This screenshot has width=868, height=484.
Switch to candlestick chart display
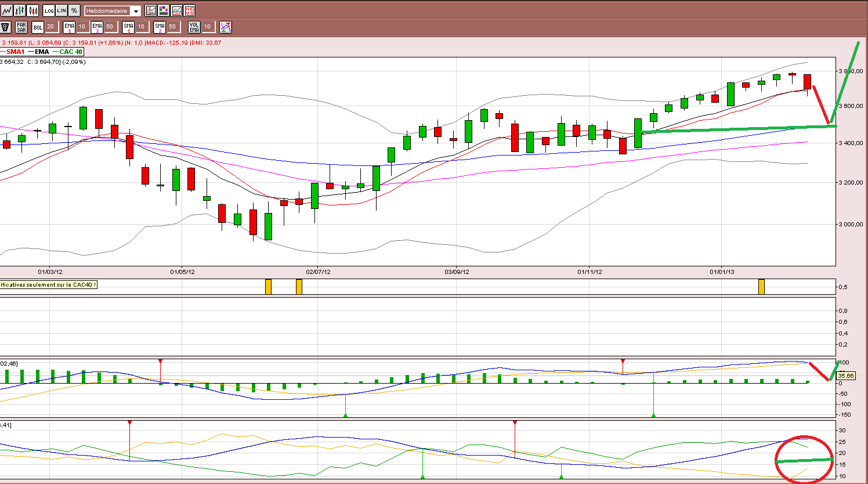tap(32, 10)
